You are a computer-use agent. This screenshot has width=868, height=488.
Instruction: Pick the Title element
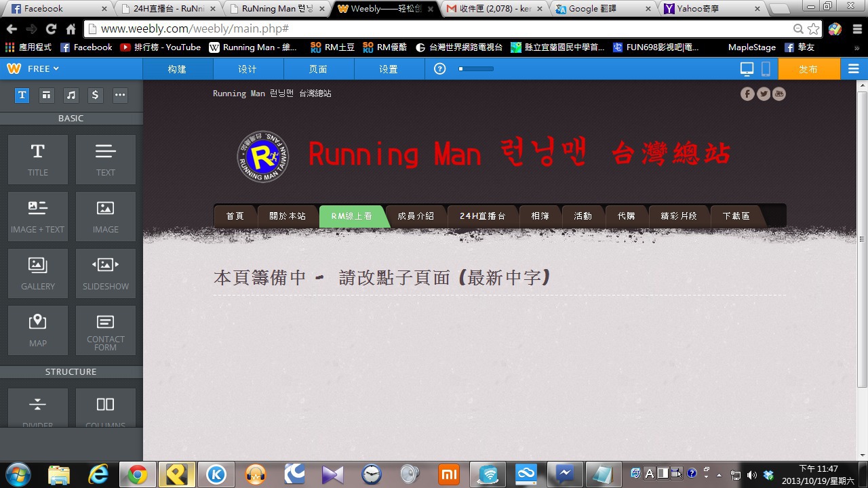click(38, 159)
